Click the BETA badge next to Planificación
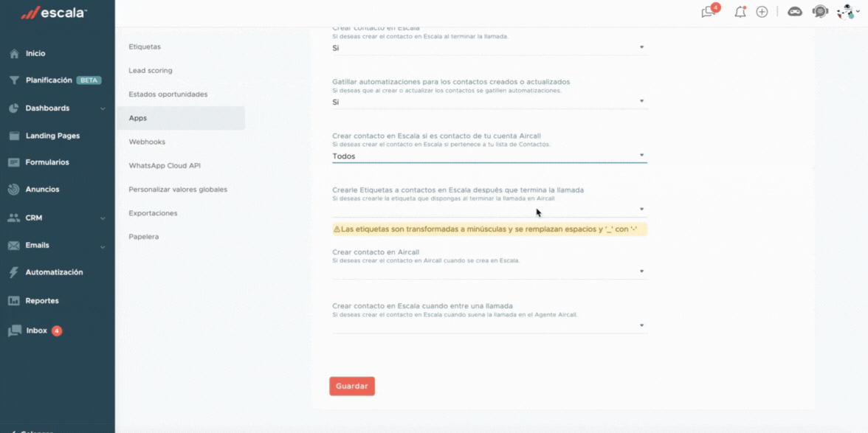The height and width of the screenshot is (433, 868). [89, 80]
